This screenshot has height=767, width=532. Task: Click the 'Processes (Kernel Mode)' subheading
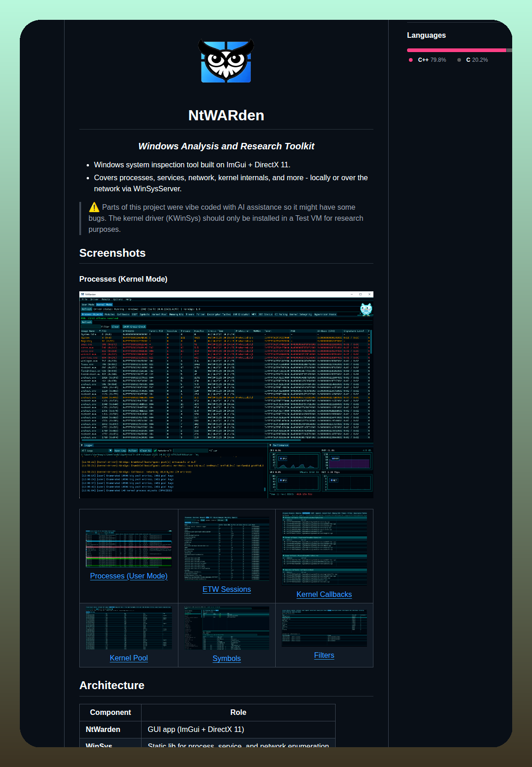(123, 279)
